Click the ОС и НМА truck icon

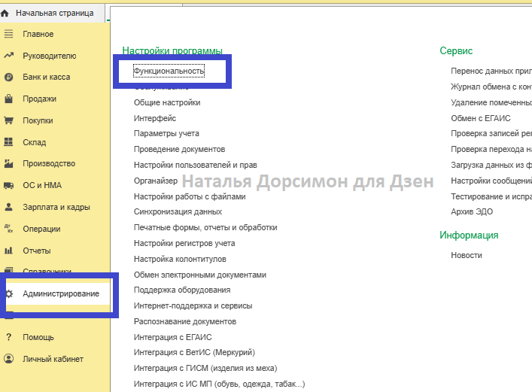[x=8, y=185]
